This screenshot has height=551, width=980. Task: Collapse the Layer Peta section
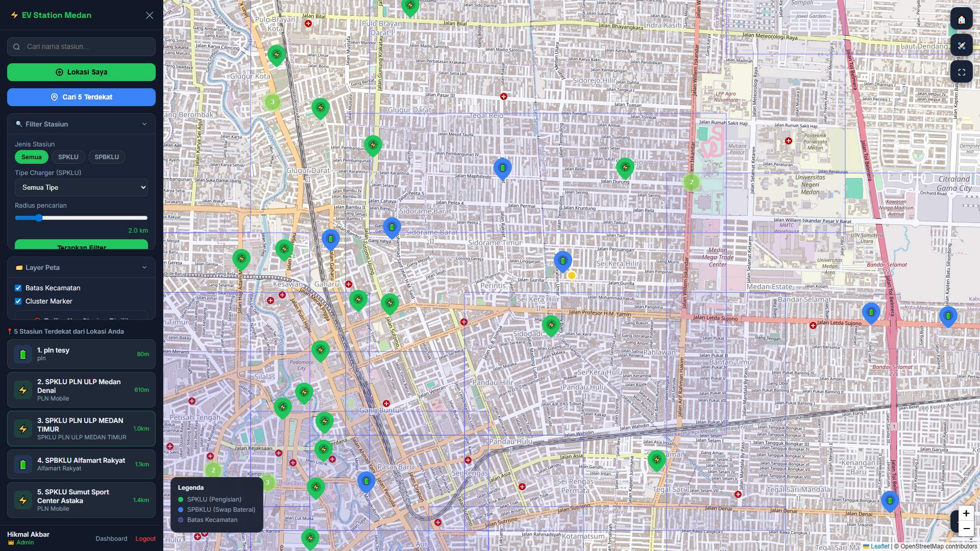[81, 267]
